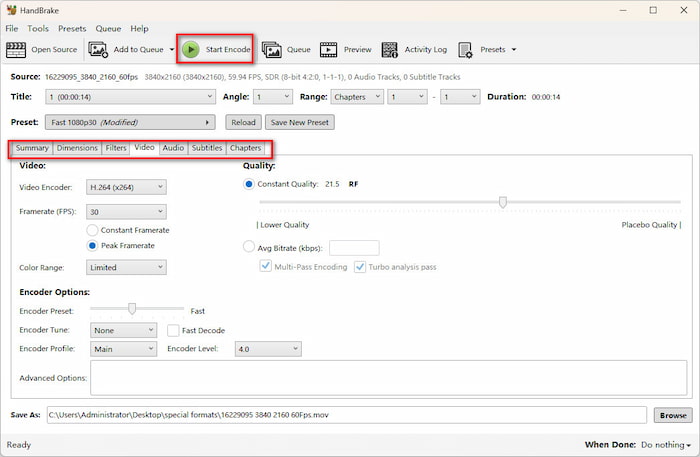Switch to the Summary tab
700x457 pixels.
[32, 148]
